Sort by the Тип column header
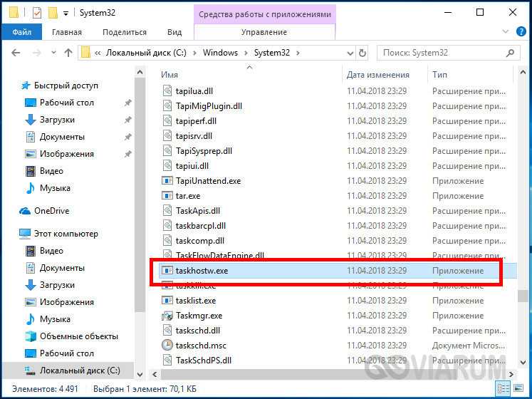The height and width of the screenshot is (399, 532). (471, 75)
